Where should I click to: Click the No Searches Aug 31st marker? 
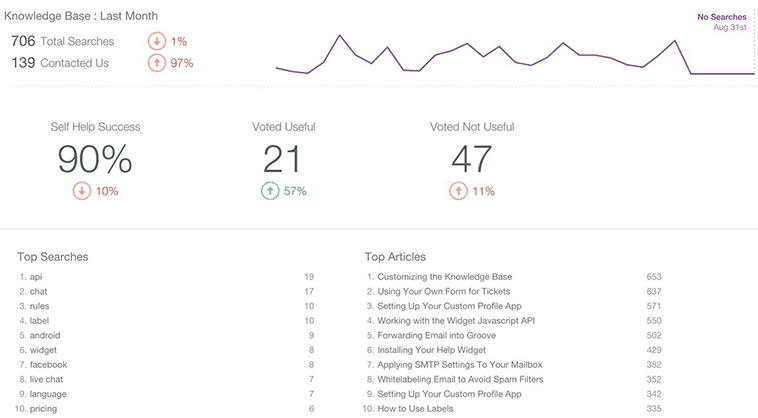724,22
